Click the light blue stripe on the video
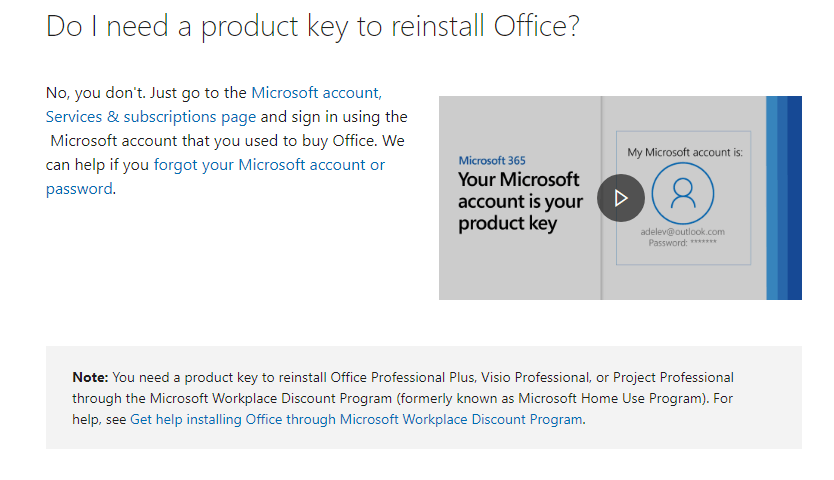The height and width of the screenshot is (480, 834). pyautogui.click(x=772, y=198)
